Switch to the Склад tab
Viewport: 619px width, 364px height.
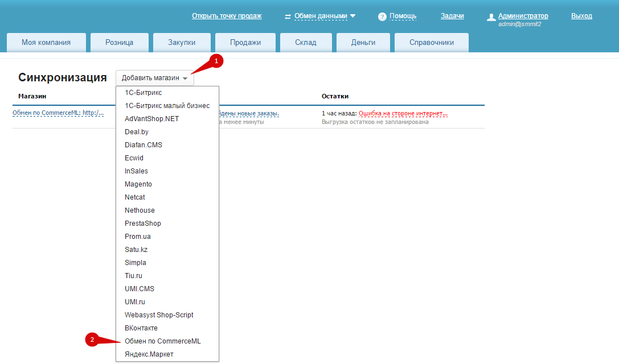pyautogui.click(x=305, y=43)
